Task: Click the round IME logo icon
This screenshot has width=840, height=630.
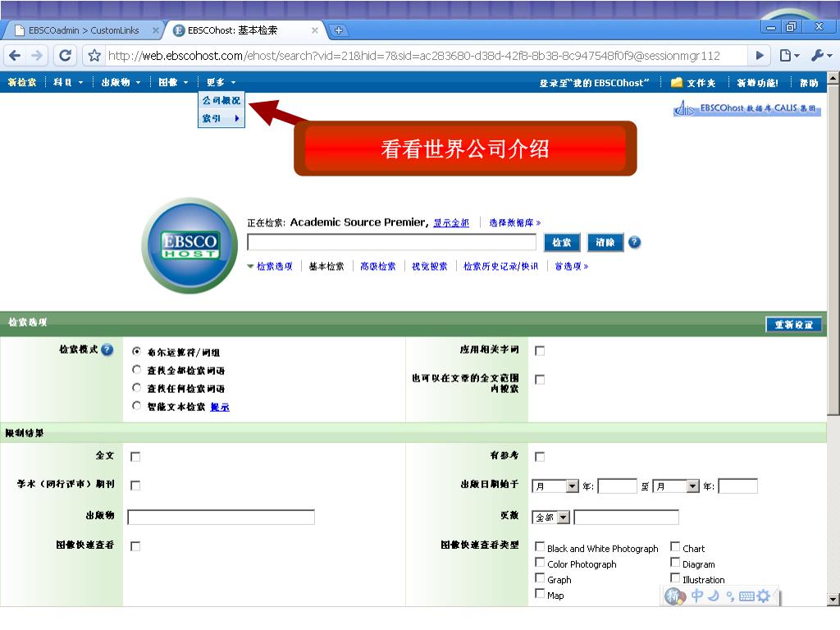Action: 674,596
